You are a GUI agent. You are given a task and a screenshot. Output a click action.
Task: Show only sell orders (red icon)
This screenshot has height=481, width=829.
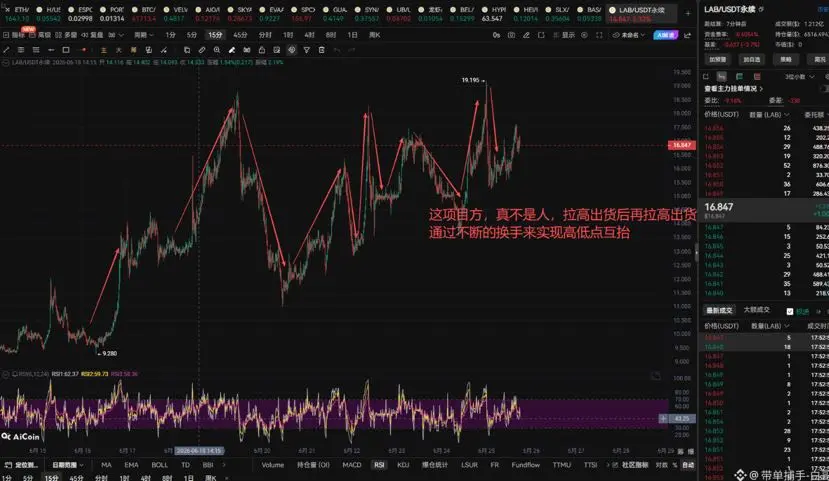(757, 77)
